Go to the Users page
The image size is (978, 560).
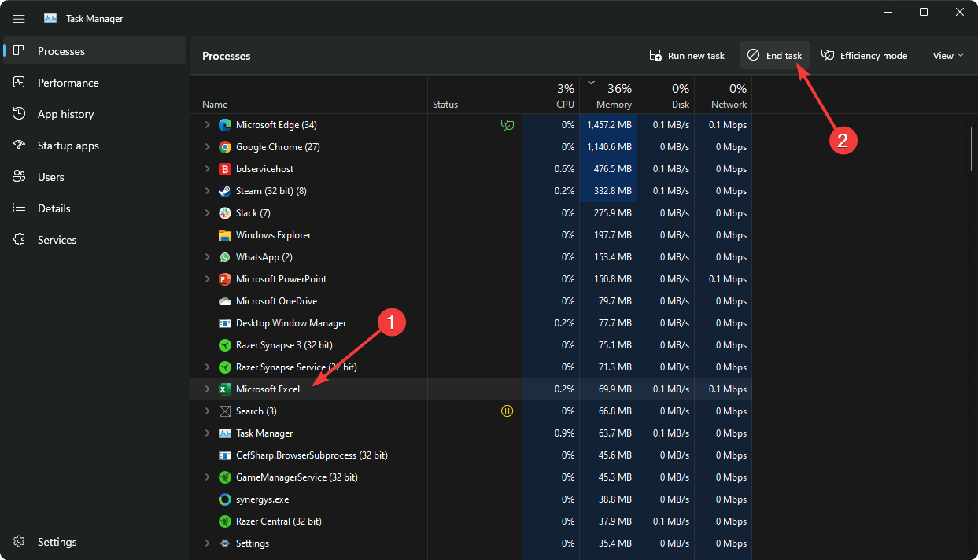(94, 177)
